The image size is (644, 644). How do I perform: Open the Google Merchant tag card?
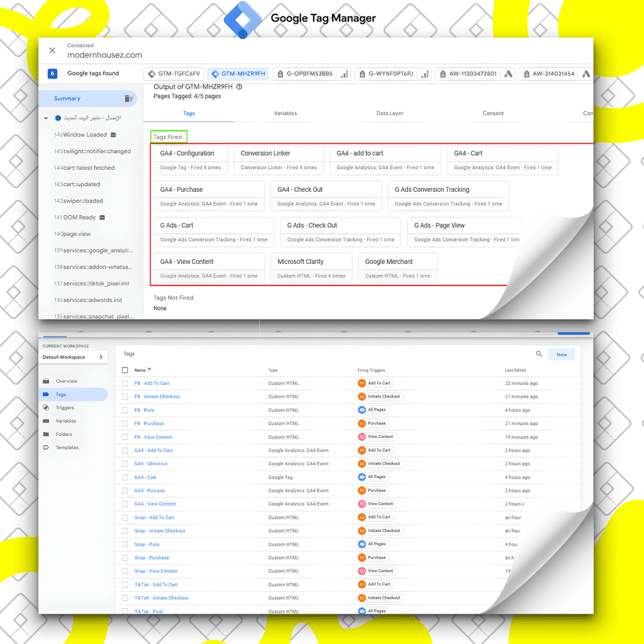tap(397, 268)
